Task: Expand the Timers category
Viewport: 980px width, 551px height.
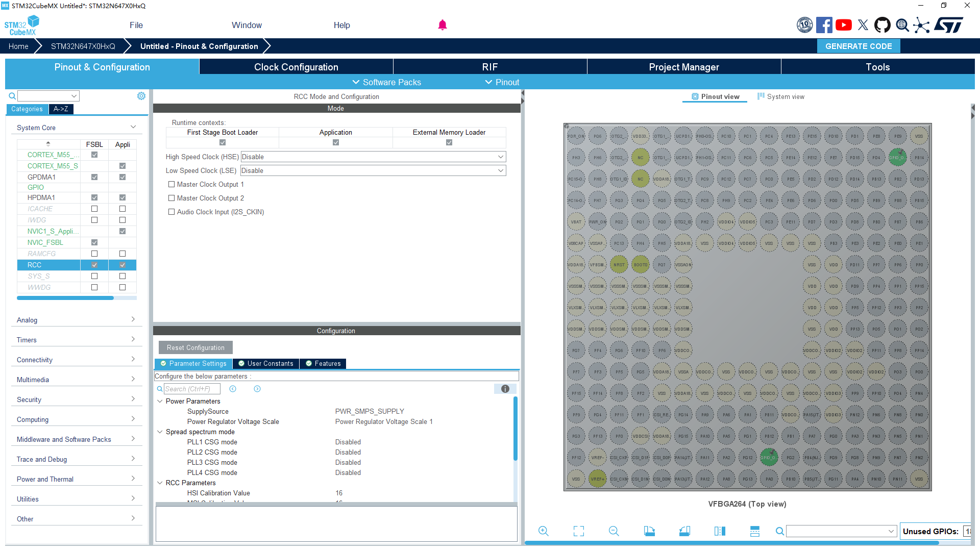Action: click(x=77, y=340)
